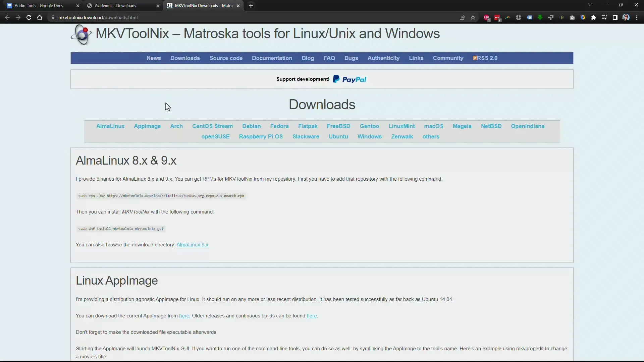Jump to the Arch section

click(x=176, y=126)
